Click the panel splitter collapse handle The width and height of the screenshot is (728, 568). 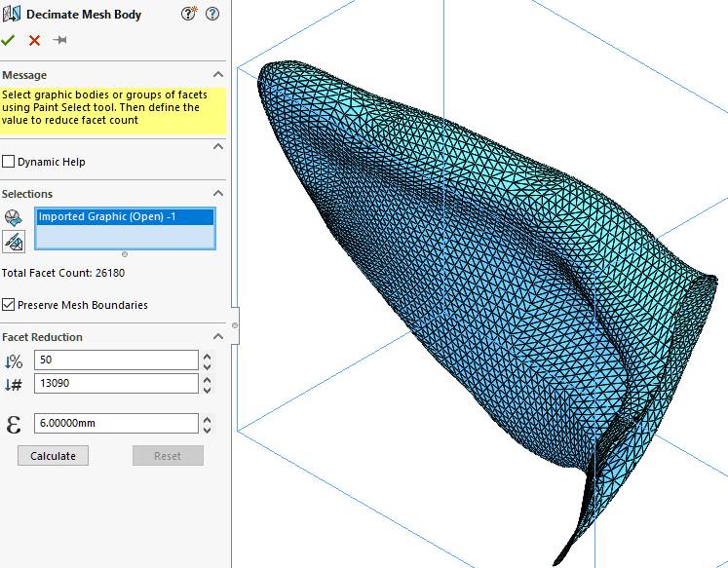pos(235,325)
